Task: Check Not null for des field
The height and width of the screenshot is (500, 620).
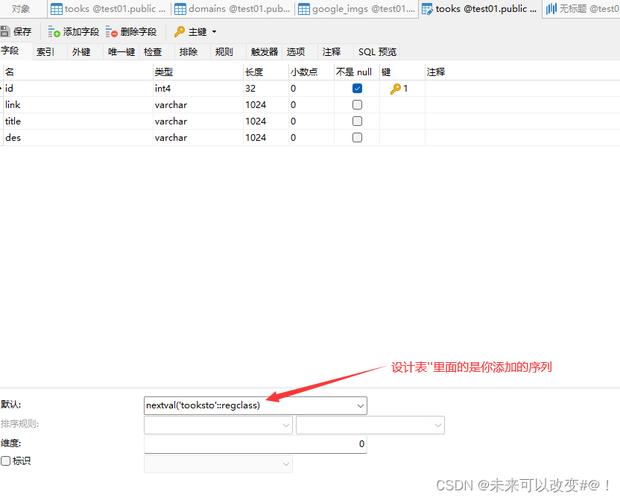Action: 357,138
